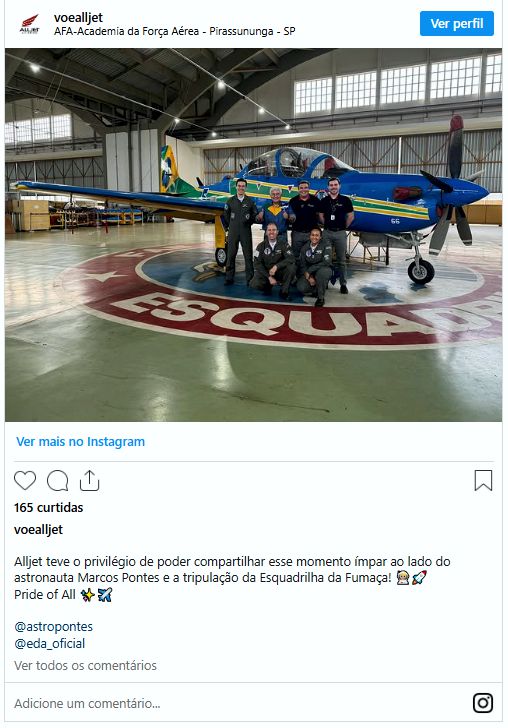Open the voealljet username in header

coord(78,18)
